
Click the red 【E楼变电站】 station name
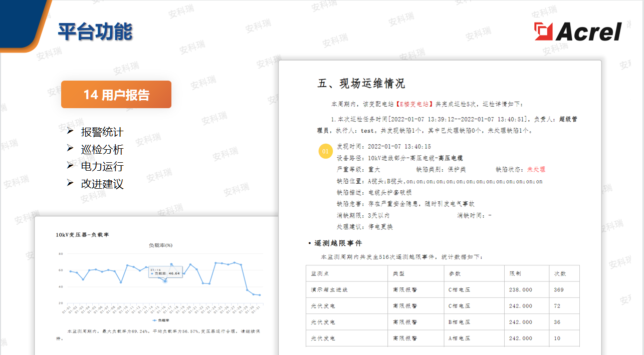pos(414,104)
